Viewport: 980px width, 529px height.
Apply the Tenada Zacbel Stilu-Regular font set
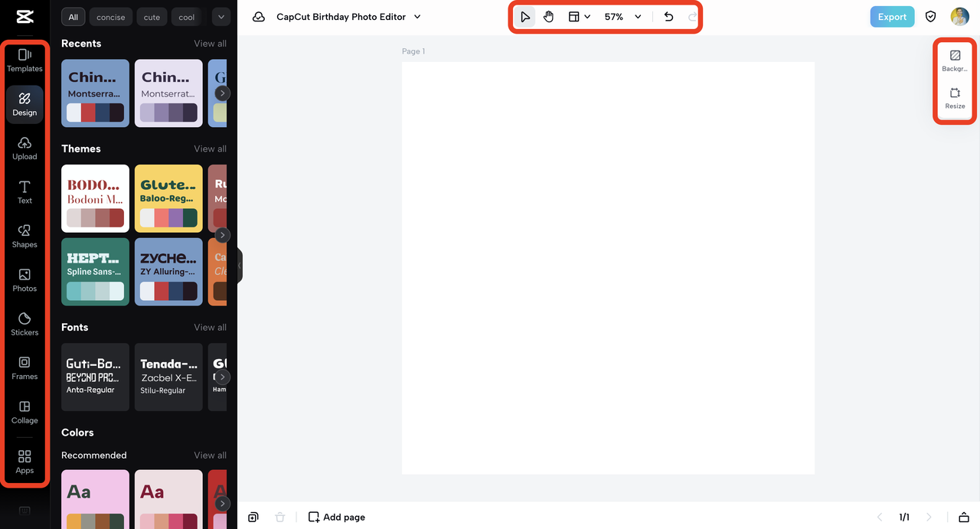pos(168,377)
